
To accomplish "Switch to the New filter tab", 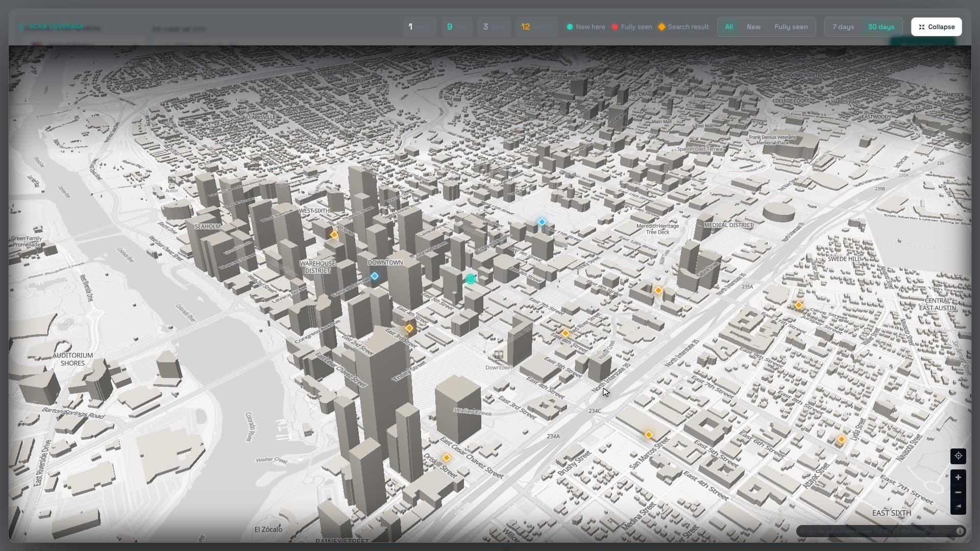I will 753,27.
